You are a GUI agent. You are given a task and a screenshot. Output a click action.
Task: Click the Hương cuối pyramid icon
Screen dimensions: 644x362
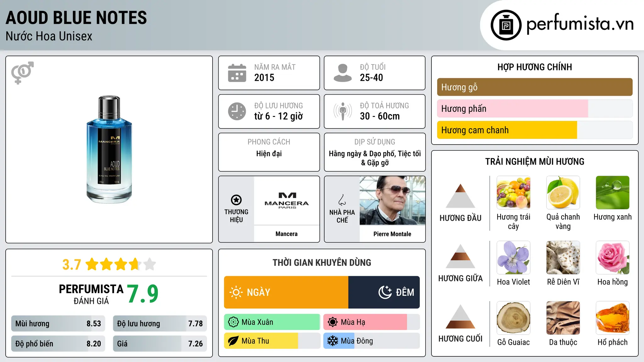(x=460, y=316)
